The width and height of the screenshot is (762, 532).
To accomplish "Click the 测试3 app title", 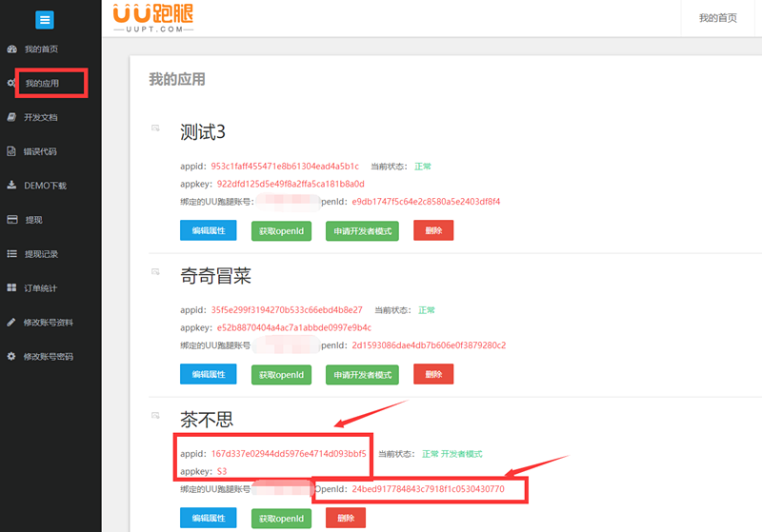I will point(203,132).
